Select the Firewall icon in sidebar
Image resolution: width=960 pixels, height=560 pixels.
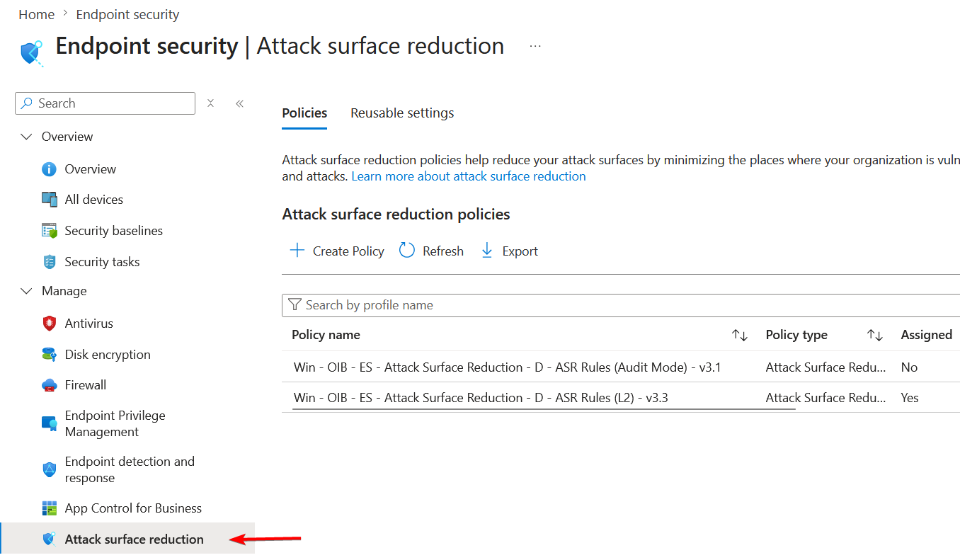(49, 385)
